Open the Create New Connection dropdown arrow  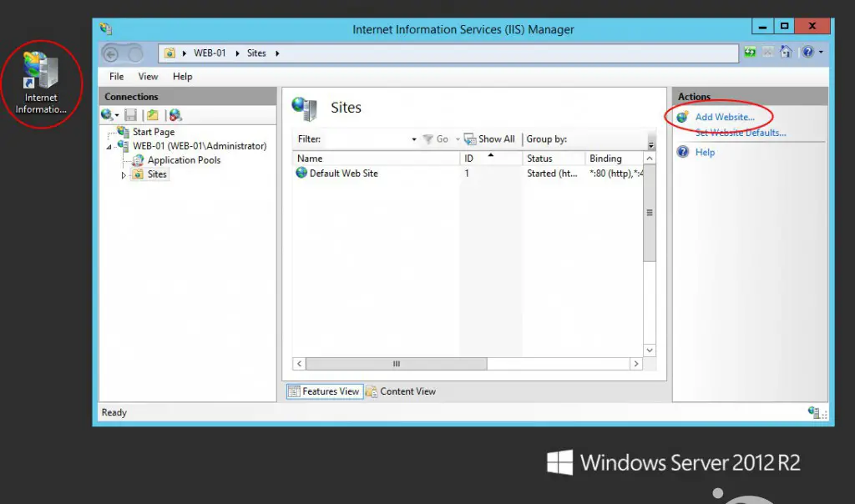117,115
